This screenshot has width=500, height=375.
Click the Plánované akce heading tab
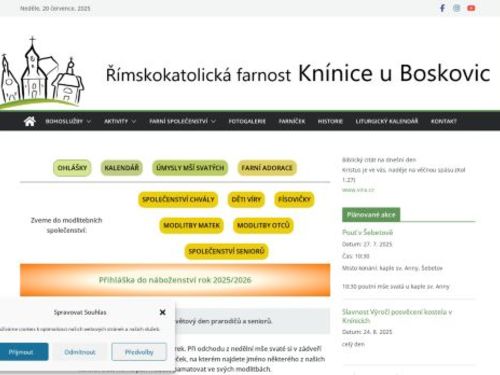(371, 215)
